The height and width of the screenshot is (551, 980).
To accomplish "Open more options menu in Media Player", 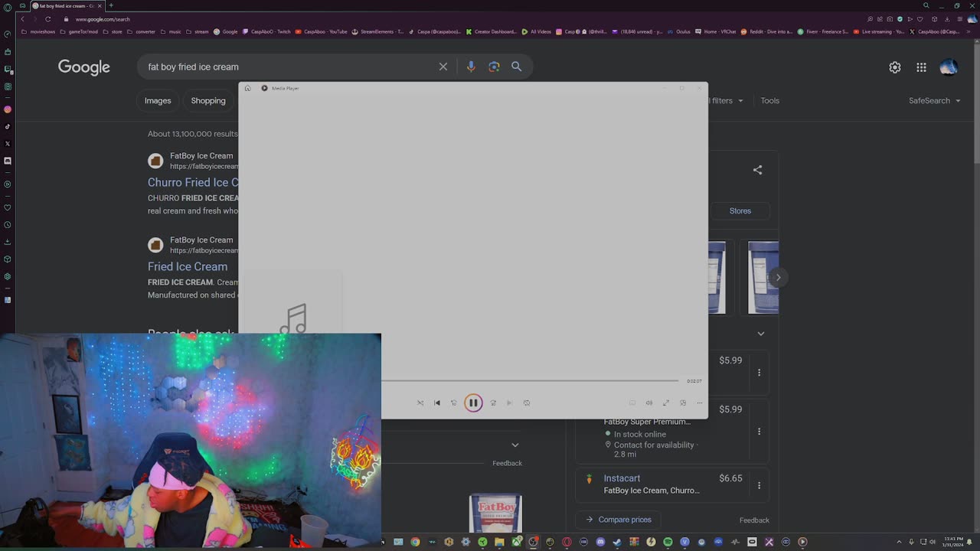I will [700, 403].
